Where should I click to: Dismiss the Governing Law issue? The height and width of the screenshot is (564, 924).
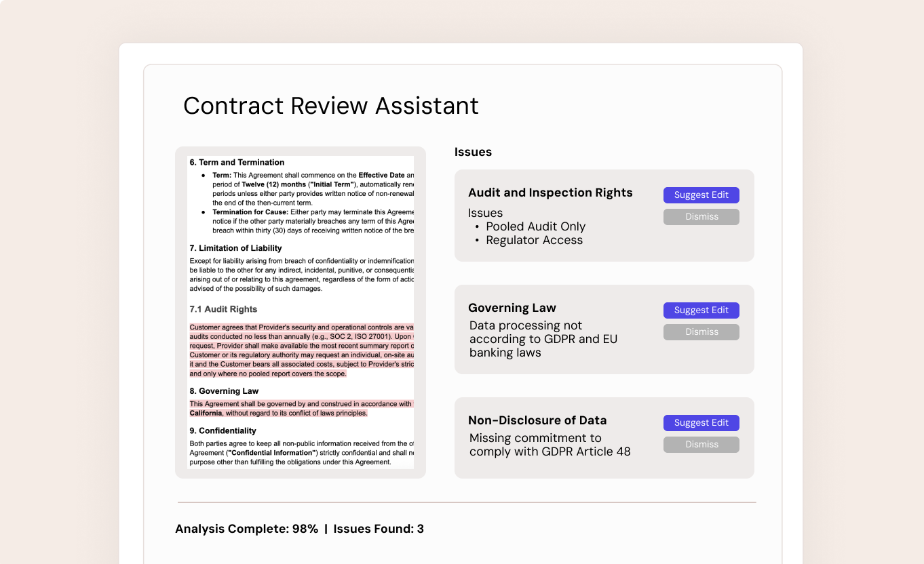click(x=701, y=331)
